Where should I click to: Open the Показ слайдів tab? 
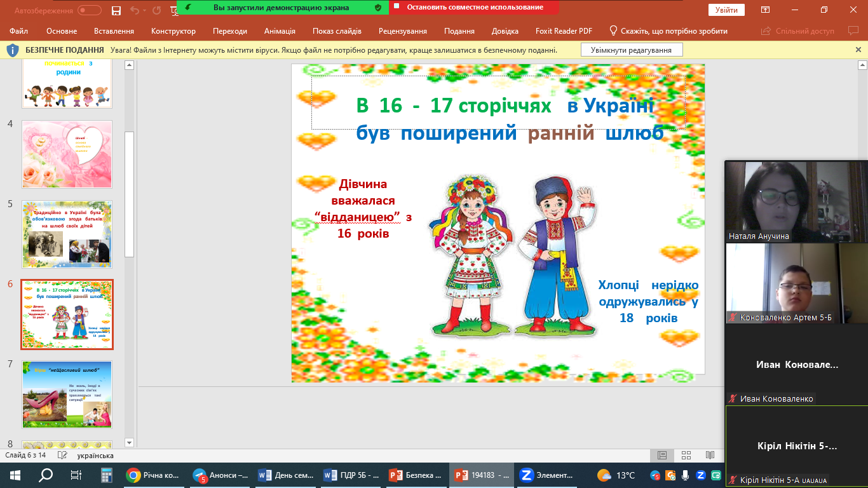337,31
